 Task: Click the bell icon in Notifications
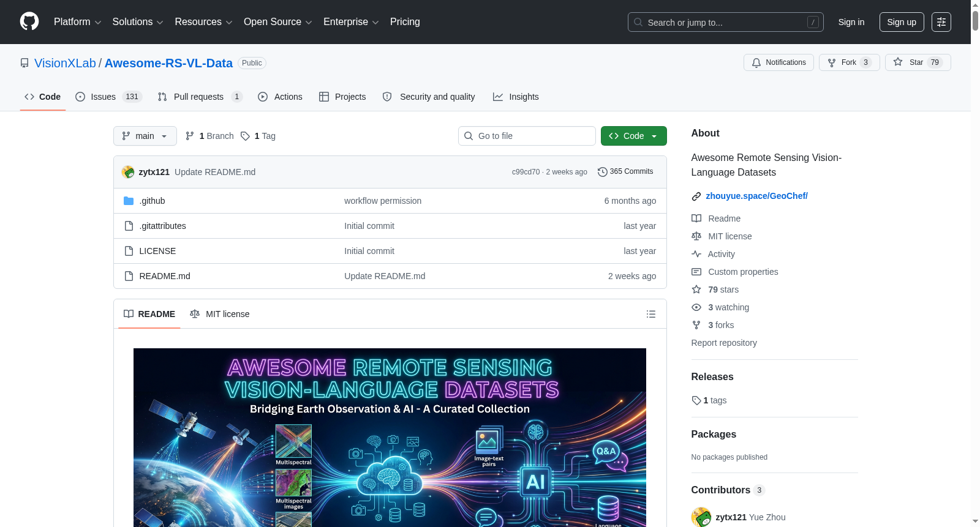click(x=756, y=62)
